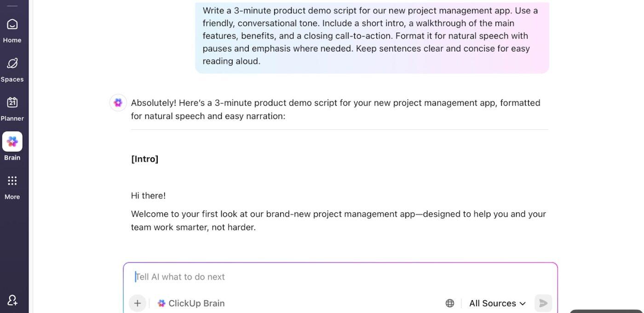The width and height of the screenshot is (644, 313).
Task: Click the plus attachment icon
Action: (137, 303)
